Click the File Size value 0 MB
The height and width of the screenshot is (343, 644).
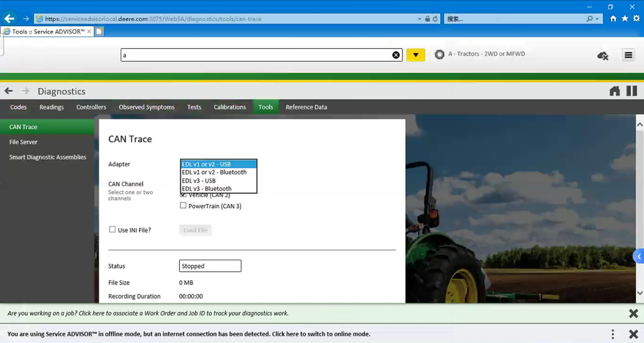point(186,283)
